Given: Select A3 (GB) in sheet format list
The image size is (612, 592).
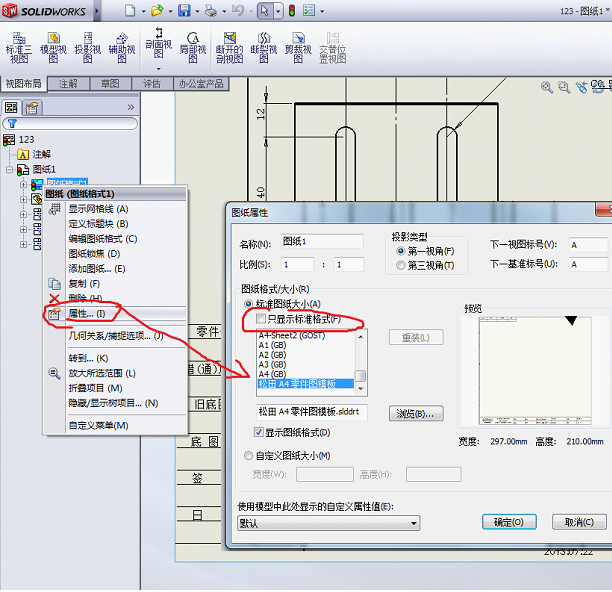Looking at the screenshot, I should 306,364.
